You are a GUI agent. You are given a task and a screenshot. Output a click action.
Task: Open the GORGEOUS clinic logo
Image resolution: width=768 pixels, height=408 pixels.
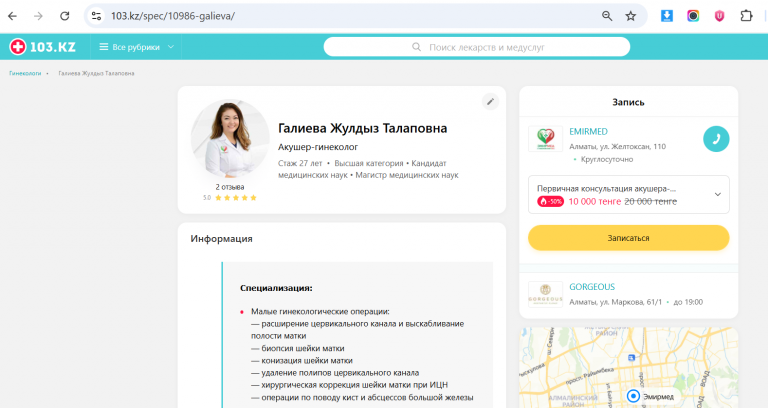click(546, 294)
